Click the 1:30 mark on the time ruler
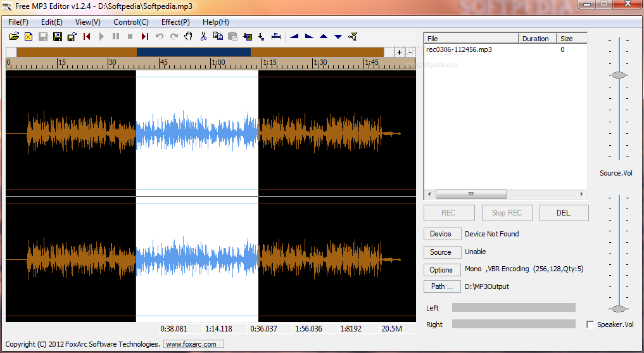 click(x=320, y=63)
